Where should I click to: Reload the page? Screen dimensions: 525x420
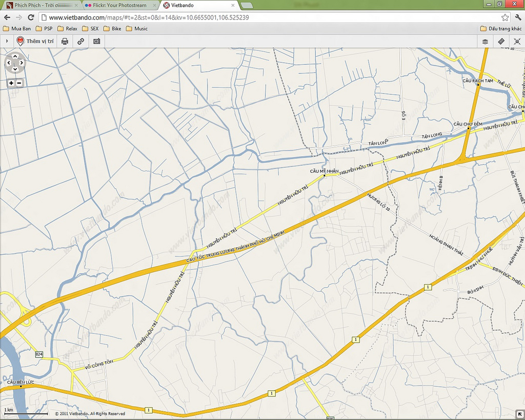coord(31,17)
